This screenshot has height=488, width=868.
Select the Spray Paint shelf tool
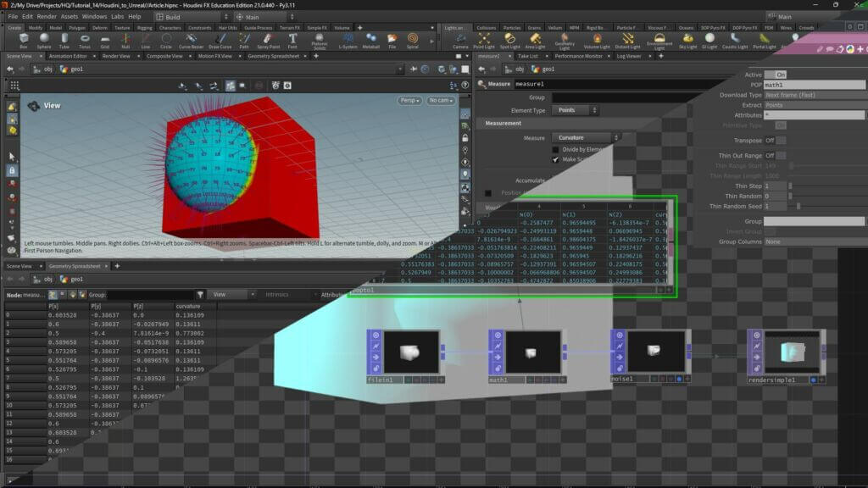click(x=268, y=41)
